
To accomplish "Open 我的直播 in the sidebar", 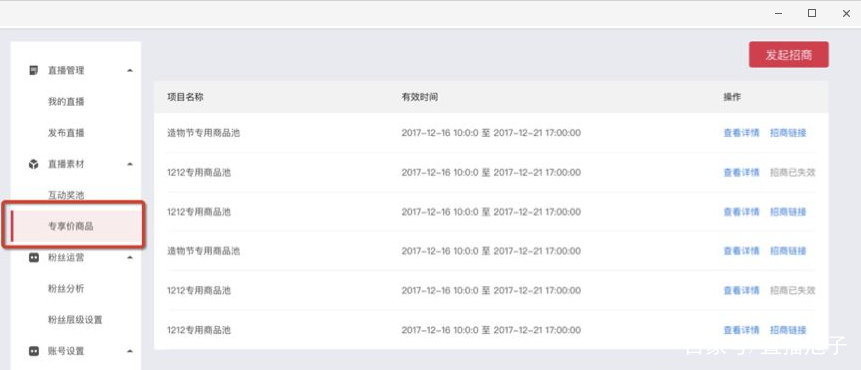I will pos(66,102).
